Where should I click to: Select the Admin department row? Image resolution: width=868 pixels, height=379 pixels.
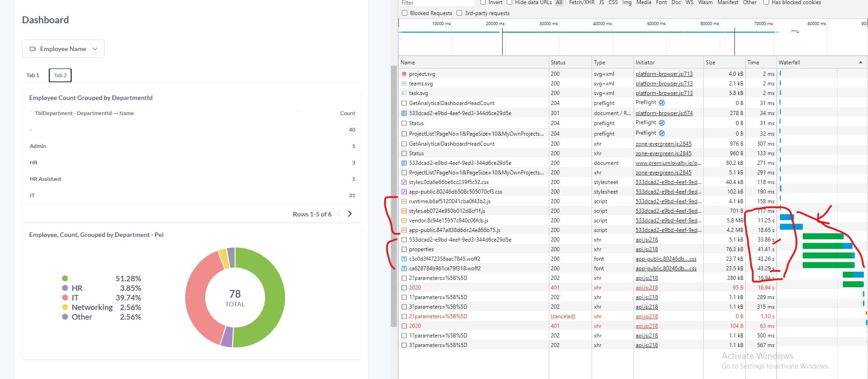click(x=192, y=146)
